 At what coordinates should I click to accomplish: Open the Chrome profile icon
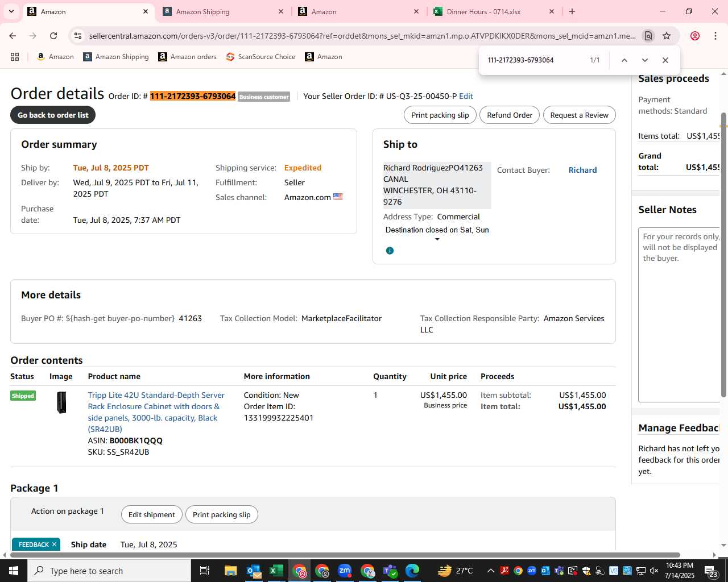[694, 36]
